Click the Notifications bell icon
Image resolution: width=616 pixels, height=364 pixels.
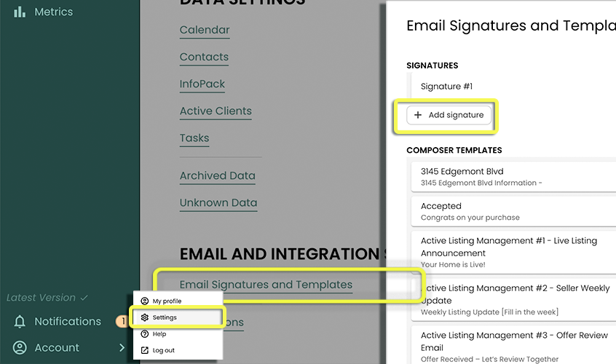click(20, 322)
